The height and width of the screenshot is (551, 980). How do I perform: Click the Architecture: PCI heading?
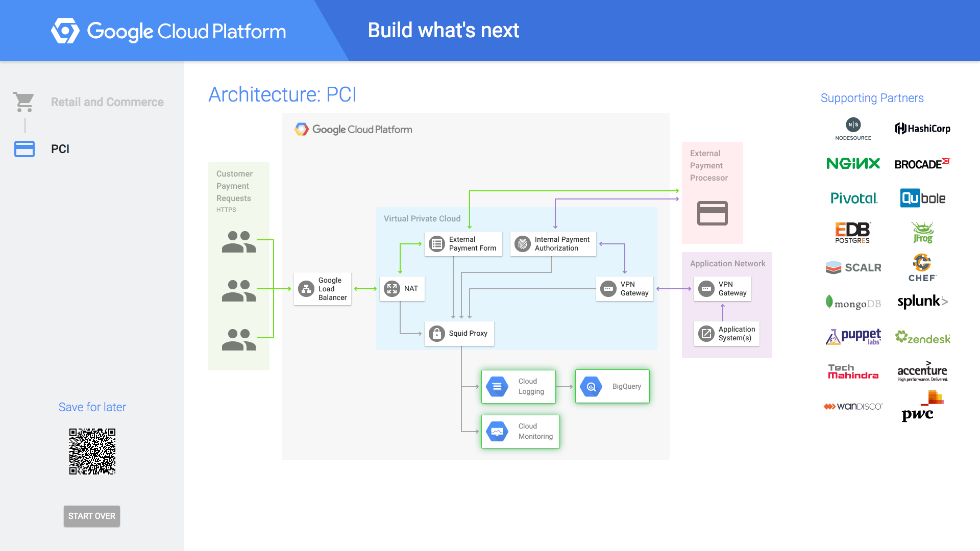(x=283, y=94)
